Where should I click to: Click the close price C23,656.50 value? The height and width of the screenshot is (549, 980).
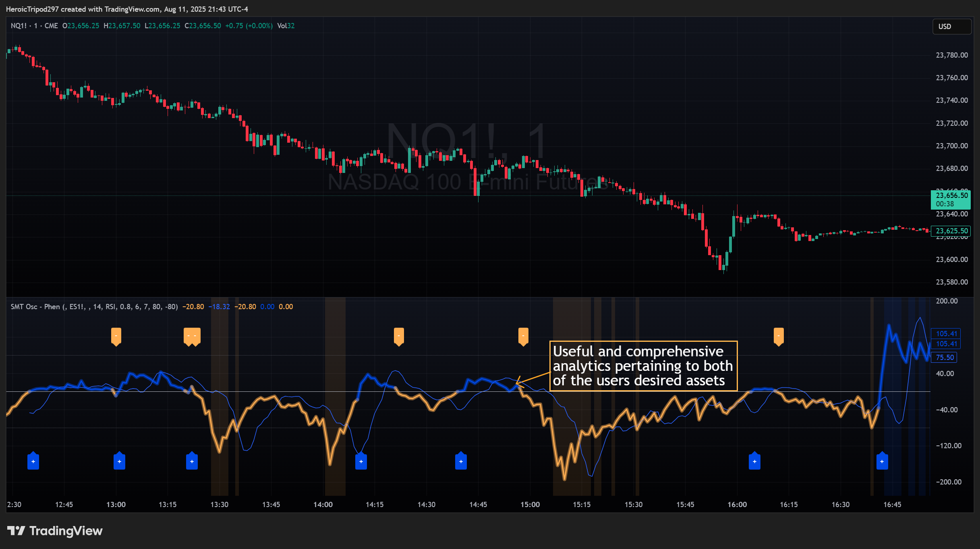click(203, 26)
